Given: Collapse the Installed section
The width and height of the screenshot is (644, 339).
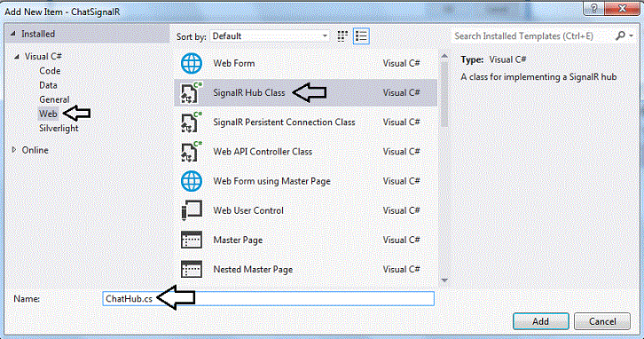Looking at the screenshot, I should [x=12, y=34].
